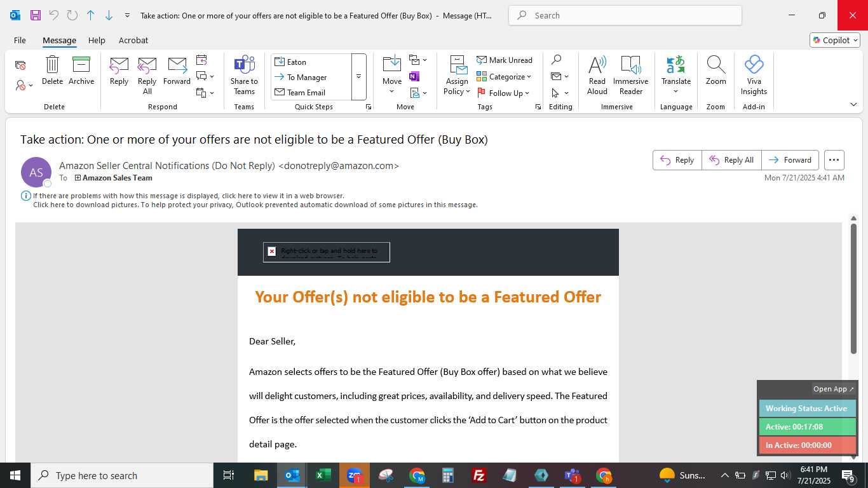Delete this message using ribbon Delete
Image resolution: width=868 pixels, height=488 pixels.
[x=52, y=71]
